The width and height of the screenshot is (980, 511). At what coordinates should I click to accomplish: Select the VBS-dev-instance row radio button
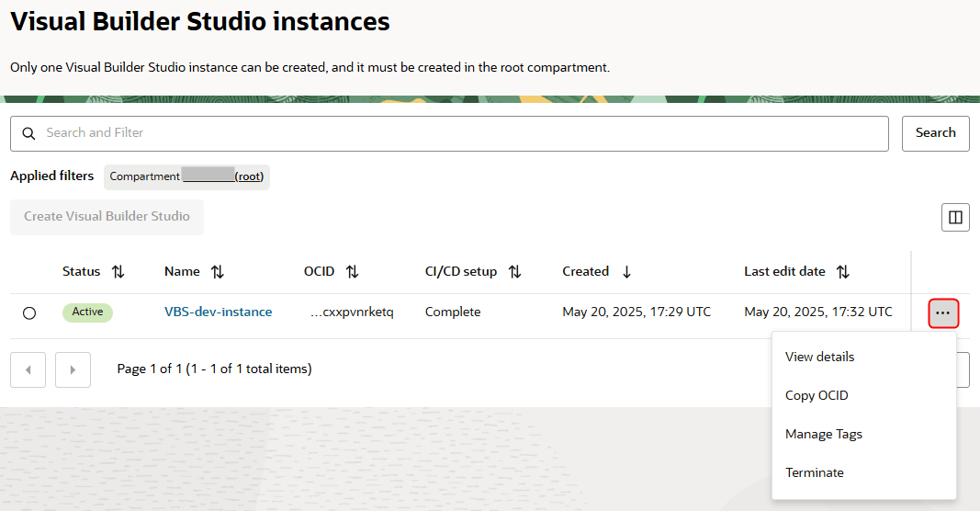pos(29,313)
